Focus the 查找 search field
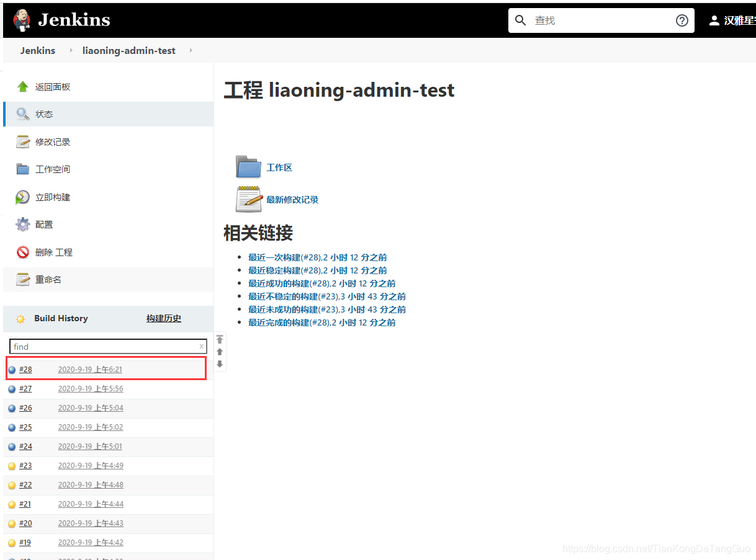This screenshot has height=560, width=756. tap(602, 20)
